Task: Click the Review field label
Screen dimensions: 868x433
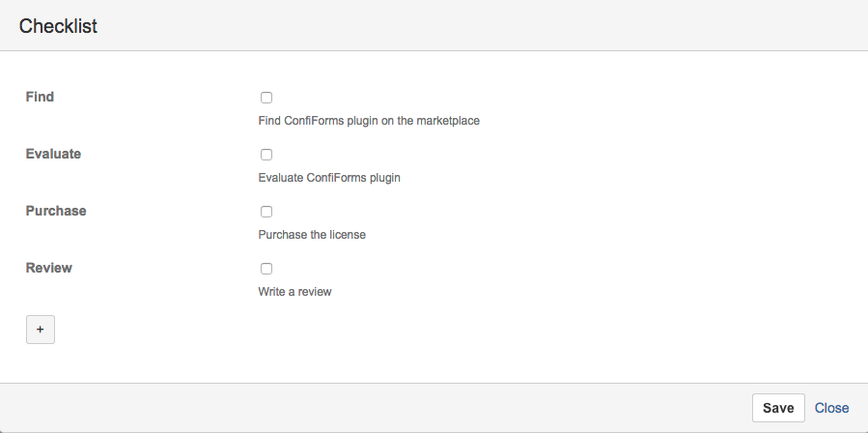Action: pyautogui.click(x=48, y=268)
